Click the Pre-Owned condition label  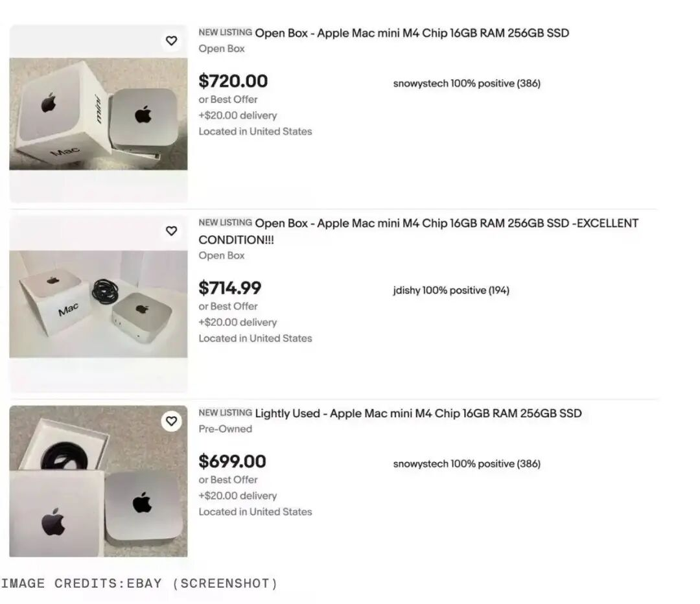(226, 429)
